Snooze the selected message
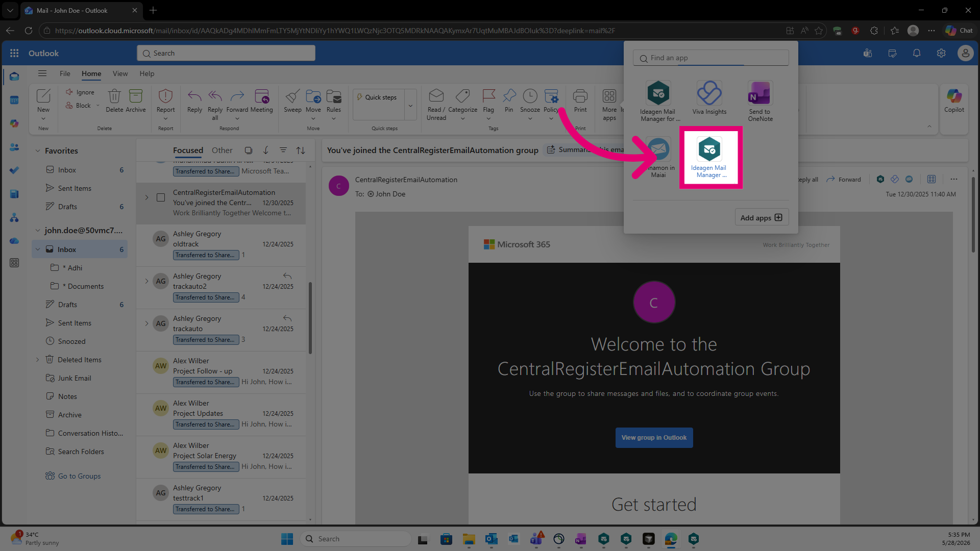Image resolution: width=980 pixels, height=551 pixels. [x=530, y=105]
